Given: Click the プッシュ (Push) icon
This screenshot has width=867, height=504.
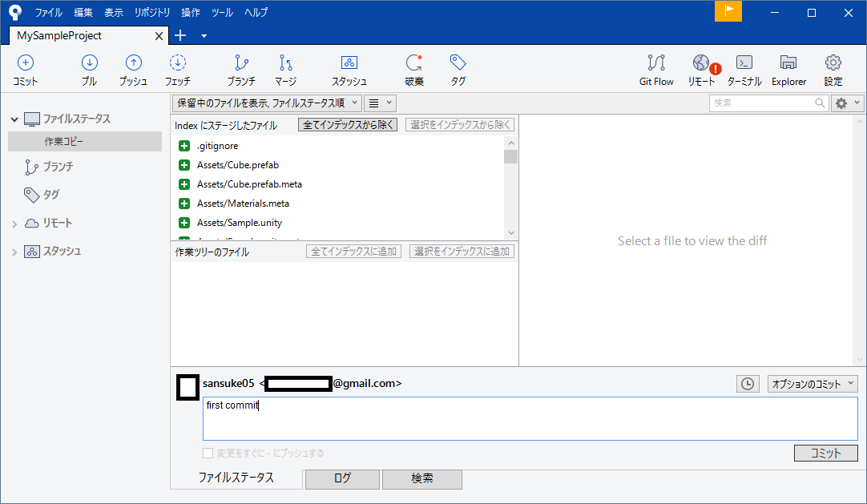Looking at the screenshot, I should coord(133,69).
